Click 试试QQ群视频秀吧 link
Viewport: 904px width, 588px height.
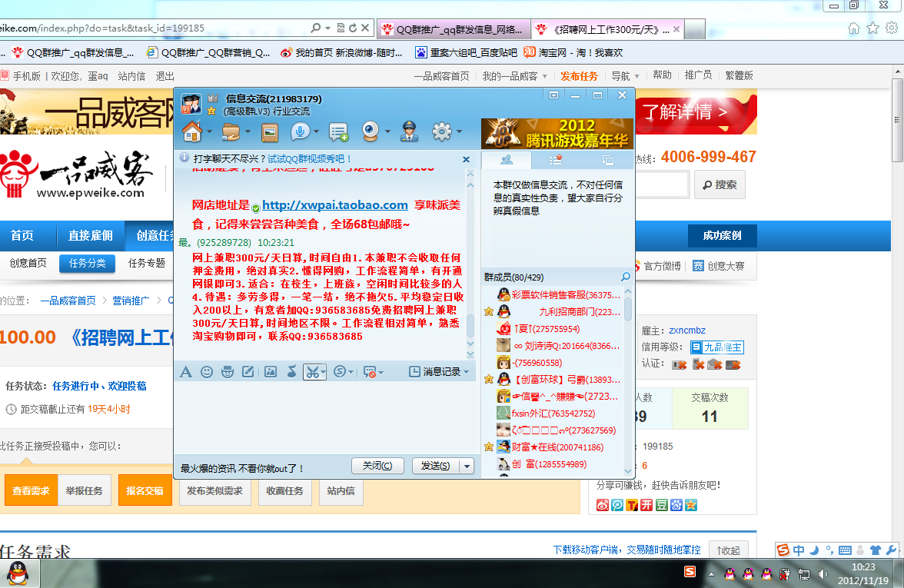coord(310,158)
